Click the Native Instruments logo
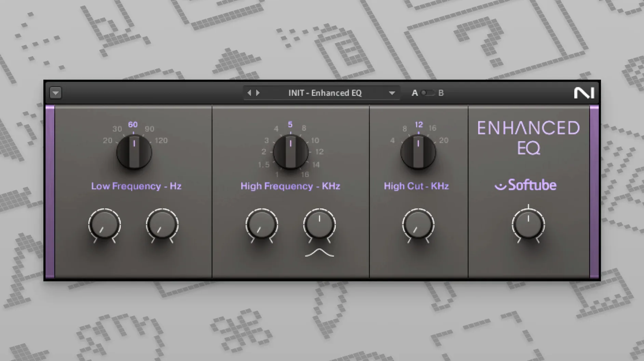The image size is (644, 361). 584,93
